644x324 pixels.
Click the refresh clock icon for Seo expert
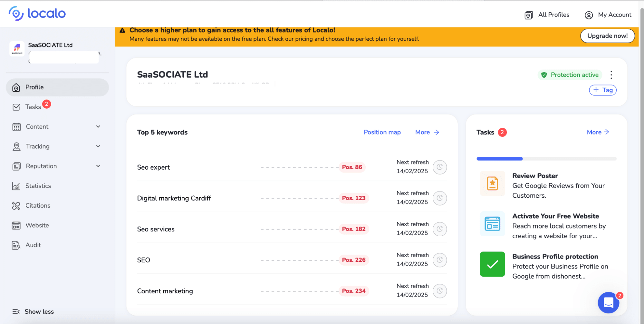tap(440, 167)
